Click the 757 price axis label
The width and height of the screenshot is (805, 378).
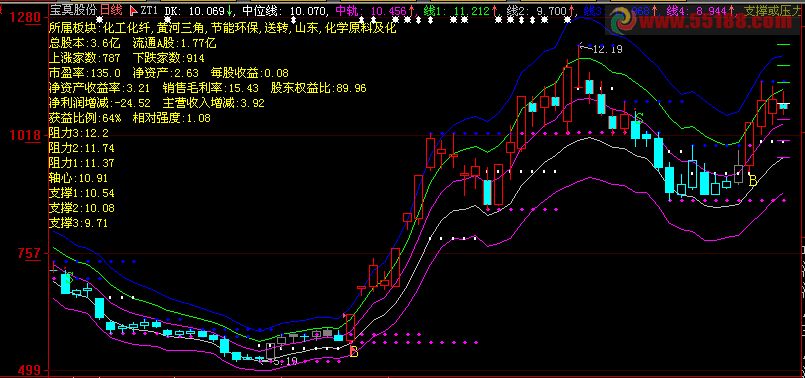pos(29,253)
